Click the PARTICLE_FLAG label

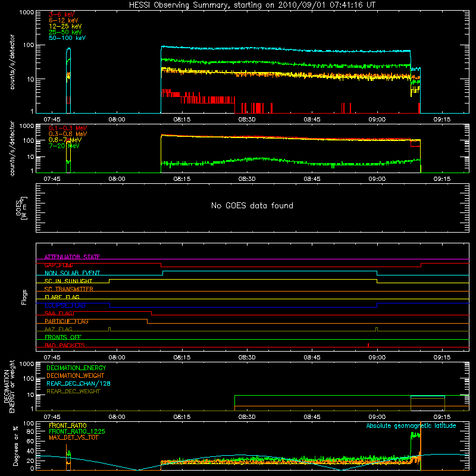(67, 321)
